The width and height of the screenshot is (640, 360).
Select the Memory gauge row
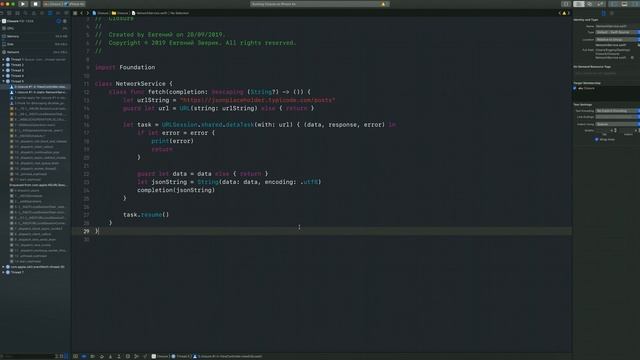point(35,36)
